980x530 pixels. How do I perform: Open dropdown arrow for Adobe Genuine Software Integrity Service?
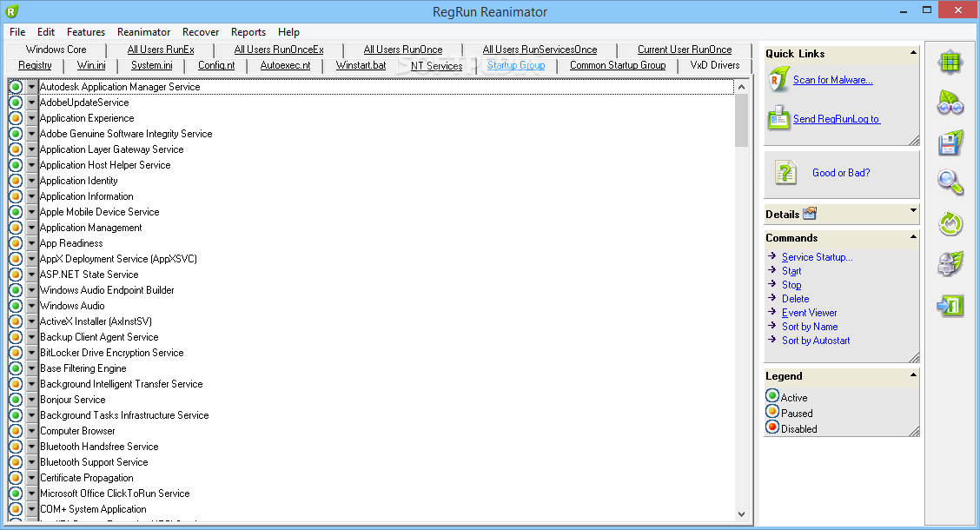[31, 134]
